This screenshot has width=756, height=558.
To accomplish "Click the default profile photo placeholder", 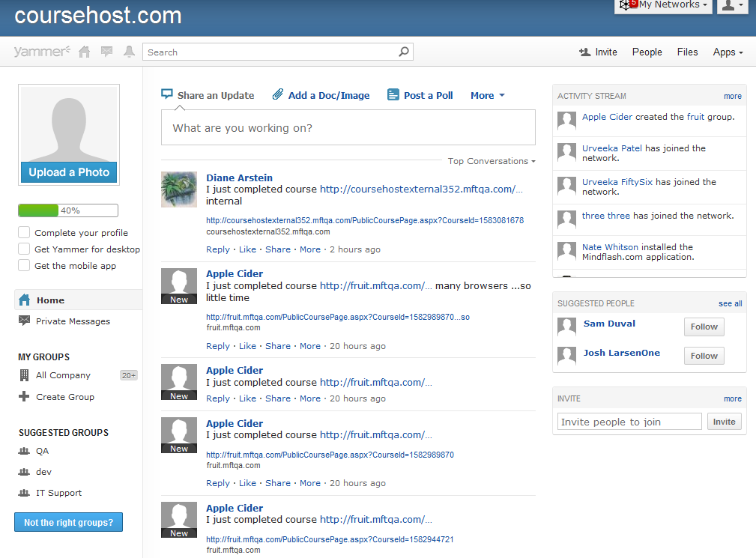I will coord(69,124).
